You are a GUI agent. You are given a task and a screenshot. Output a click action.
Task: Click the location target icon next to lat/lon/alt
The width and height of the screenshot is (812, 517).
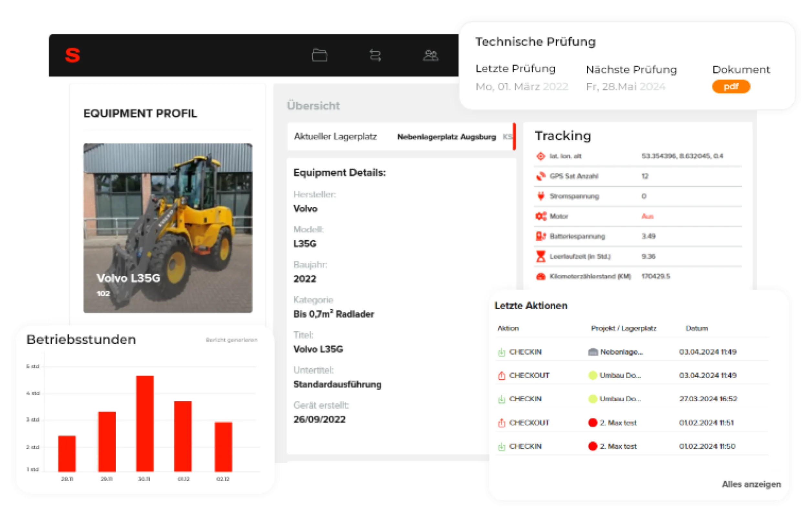pyautogui.click(x=541, y=156)
